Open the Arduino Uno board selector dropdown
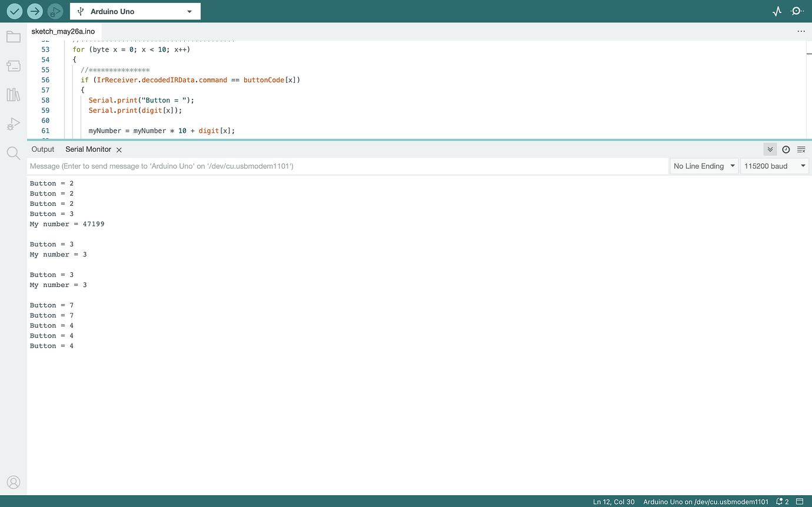This screenshot has height=507, width=812. coord(135,11)
